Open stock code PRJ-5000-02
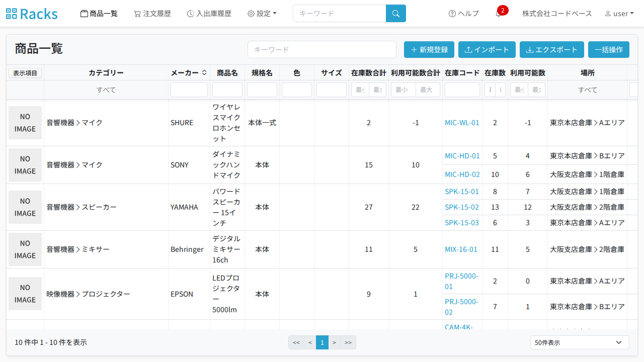 461,307
